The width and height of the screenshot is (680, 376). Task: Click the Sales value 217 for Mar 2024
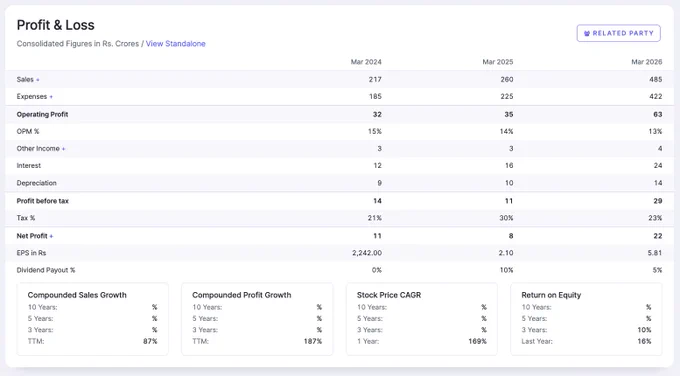click(x=375, y=79)
